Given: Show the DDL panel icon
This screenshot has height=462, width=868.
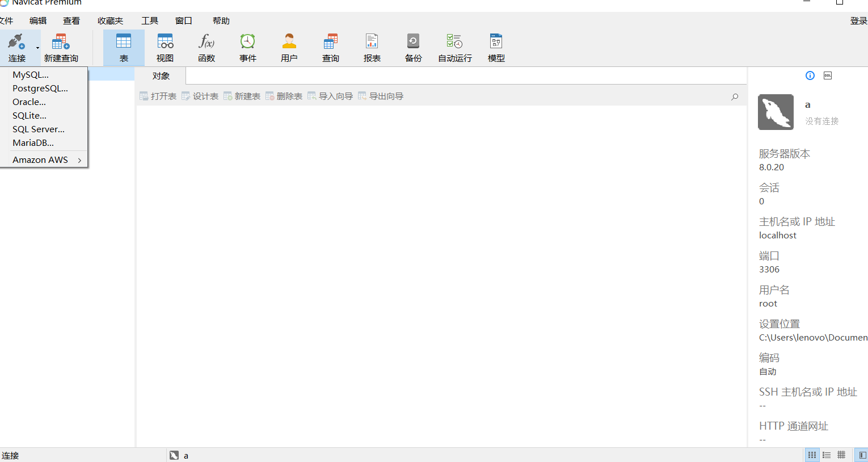Looking at the screenshot, I should [828, 75].
